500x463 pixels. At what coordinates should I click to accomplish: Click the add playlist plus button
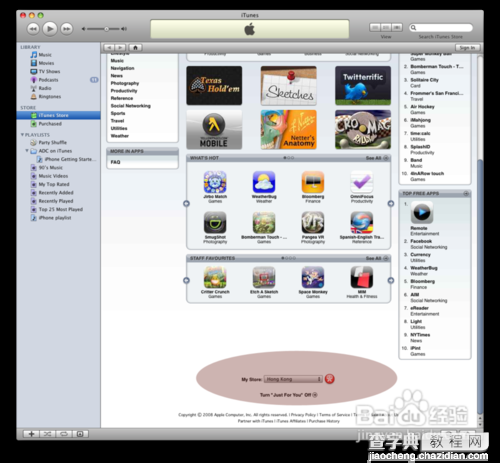31,434
